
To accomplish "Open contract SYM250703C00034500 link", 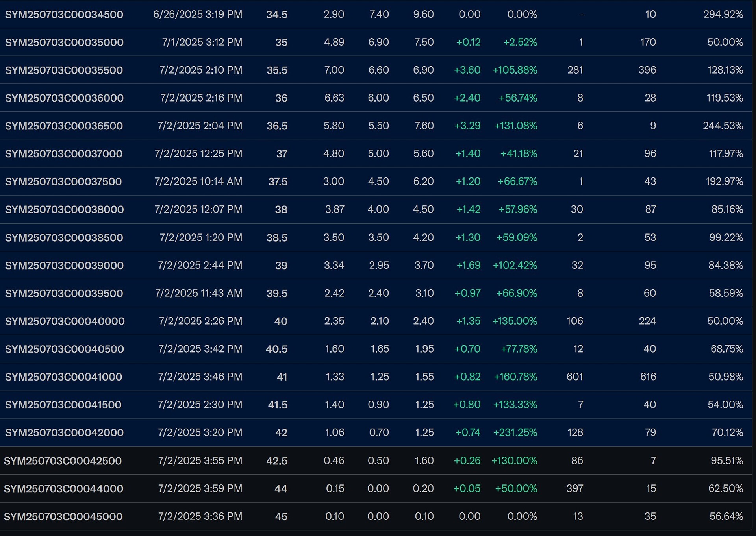I will 64,15.
